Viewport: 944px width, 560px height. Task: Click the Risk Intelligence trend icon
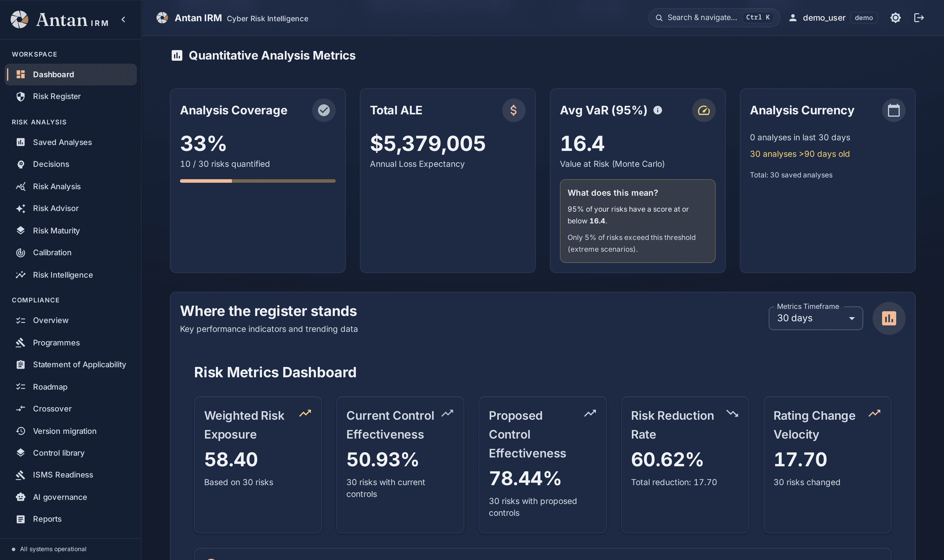[21, 275]
